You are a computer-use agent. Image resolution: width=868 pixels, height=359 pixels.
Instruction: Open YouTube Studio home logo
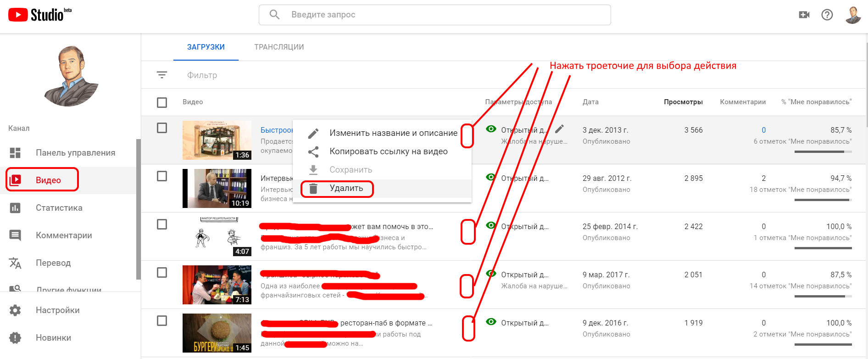coord(40,15)
